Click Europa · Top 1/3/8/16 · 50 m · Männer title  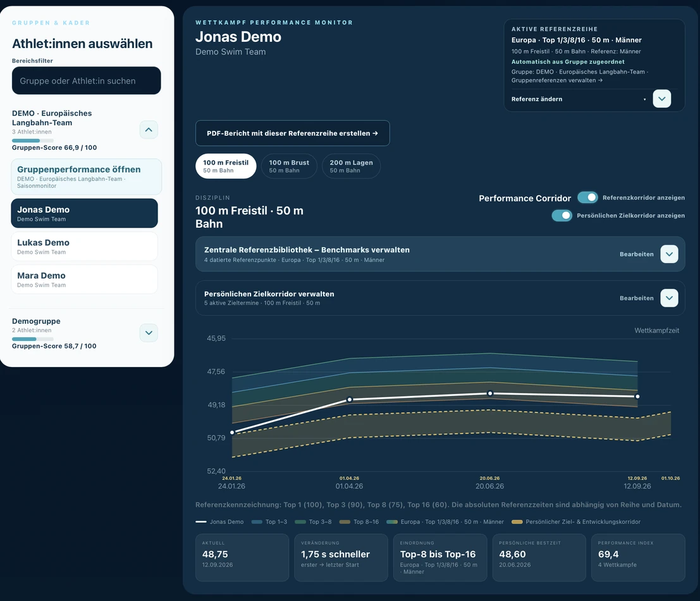click(x=576, y=40)
